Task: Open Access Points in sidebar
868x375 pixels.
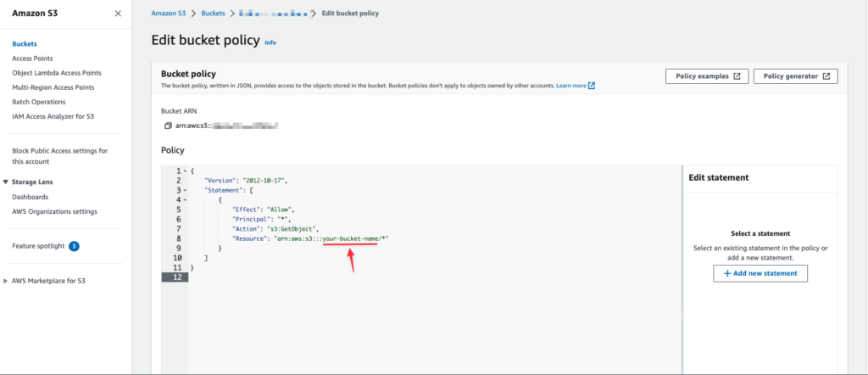Action: 33,59
